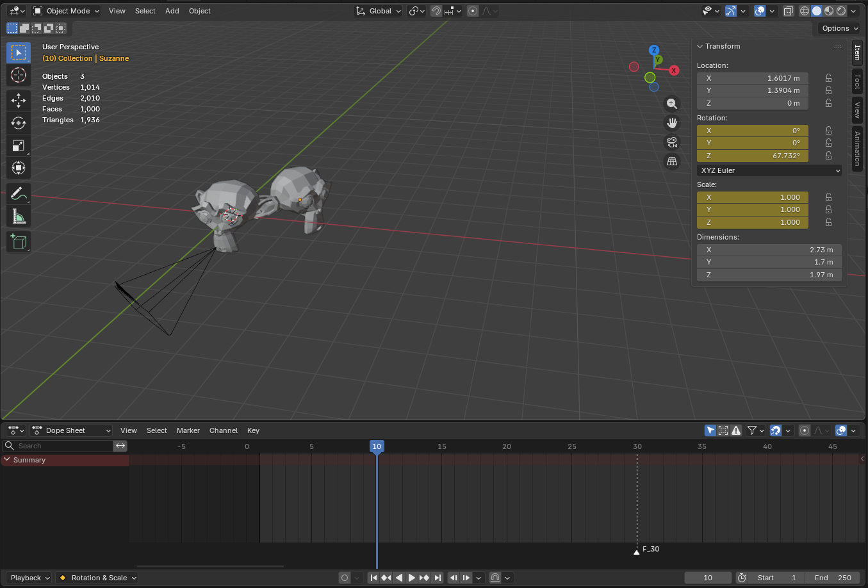
Task: Select the Measure tool
Action: tap(19, 216)
